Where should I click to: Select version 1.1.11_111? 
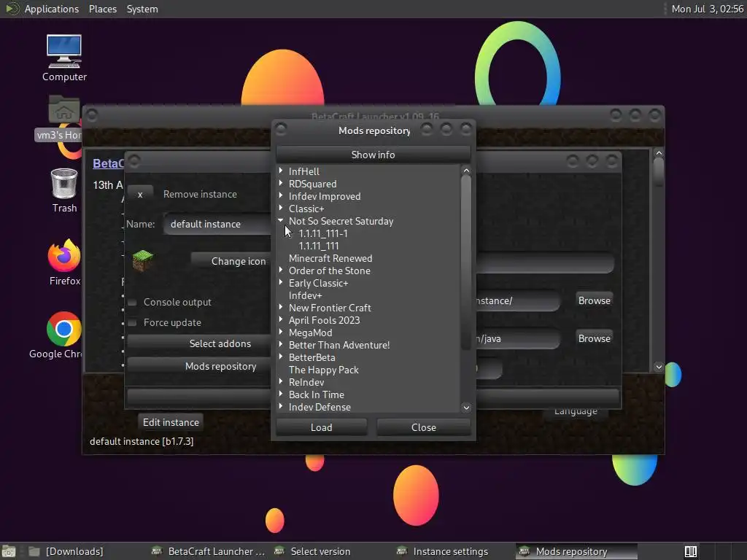coord(319,246)
